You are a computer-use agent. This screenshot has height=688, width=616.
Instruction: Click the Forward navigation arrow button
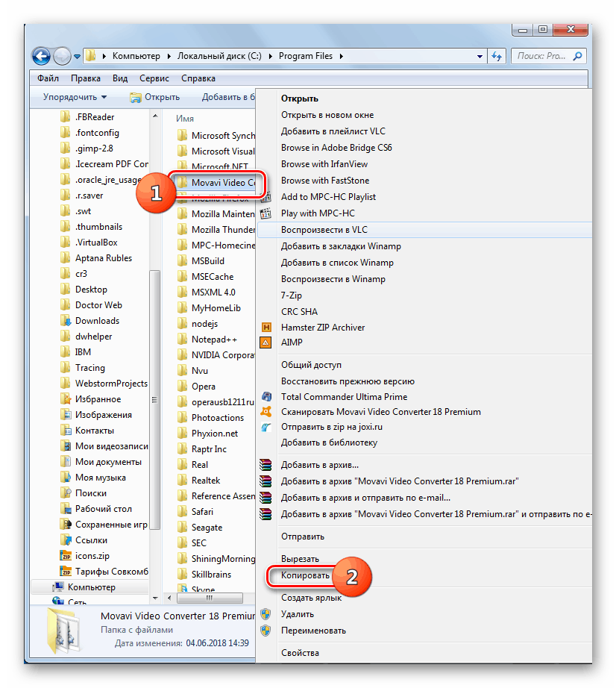62,56
